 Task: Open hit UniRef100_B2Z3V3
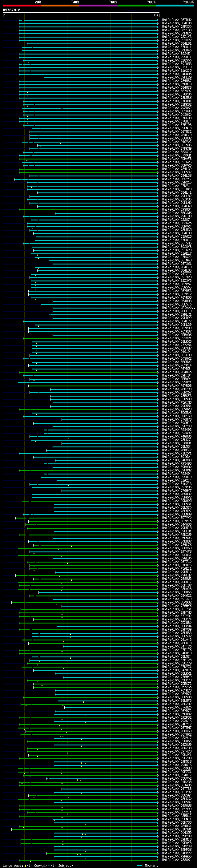[x=177, y=281]
